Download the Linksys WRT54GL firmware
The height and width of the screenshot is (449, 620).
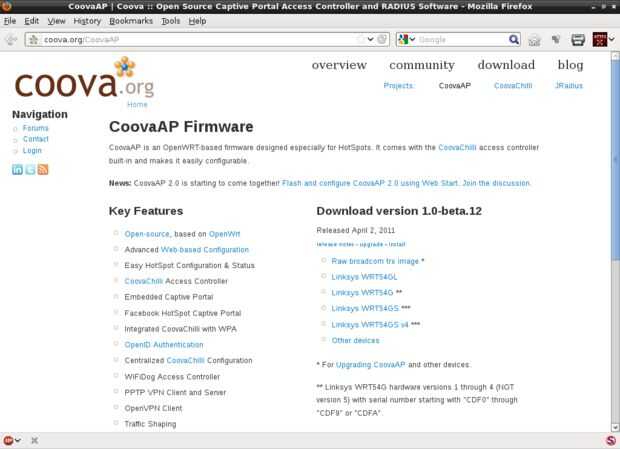tap(364, 277)
